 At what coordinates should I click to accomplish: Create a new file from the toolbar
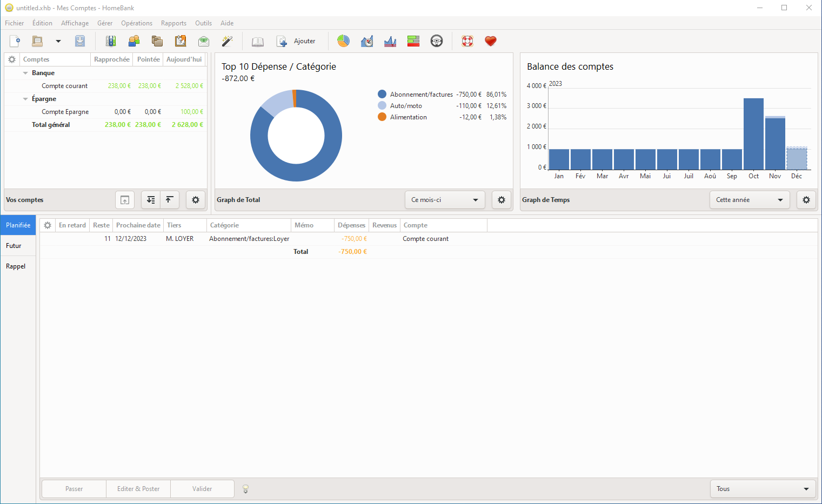[15, 41]
